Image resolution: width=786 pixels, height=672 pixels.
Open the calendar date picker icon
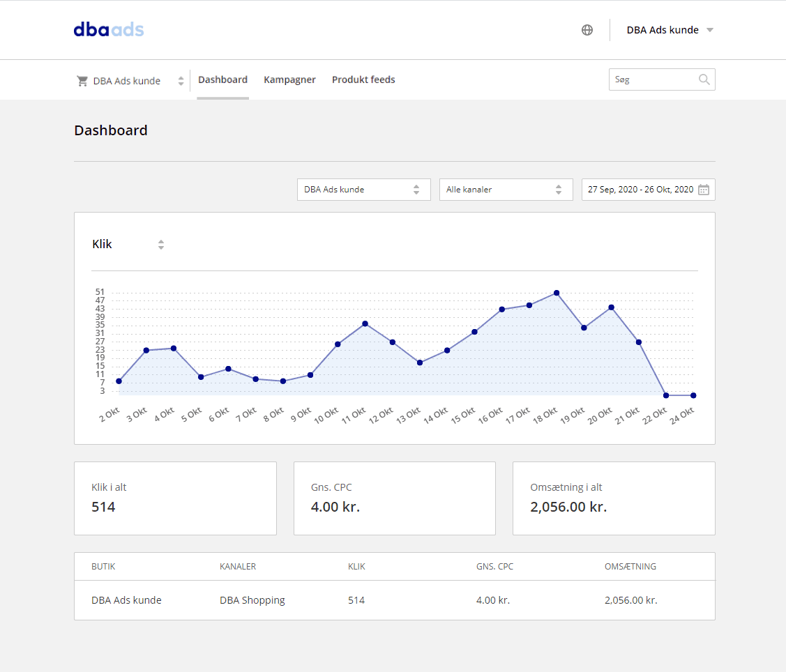(704, 190)
